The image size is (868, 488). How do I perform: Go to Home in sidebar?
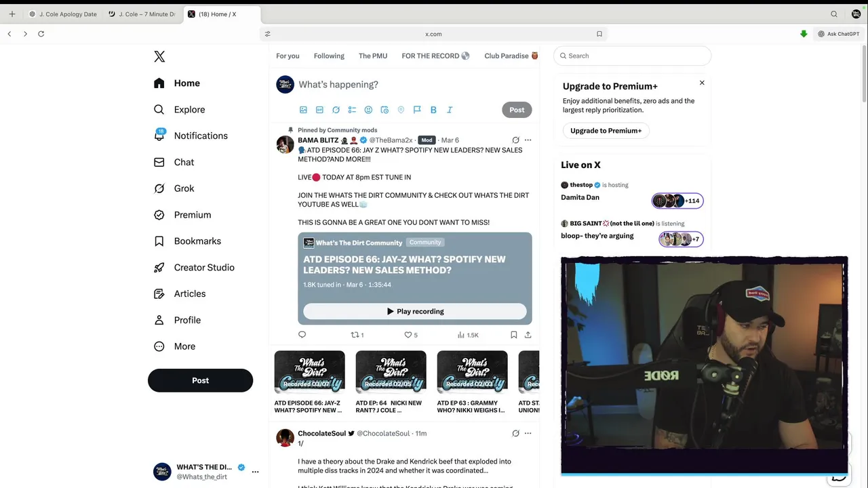(176, 83)
